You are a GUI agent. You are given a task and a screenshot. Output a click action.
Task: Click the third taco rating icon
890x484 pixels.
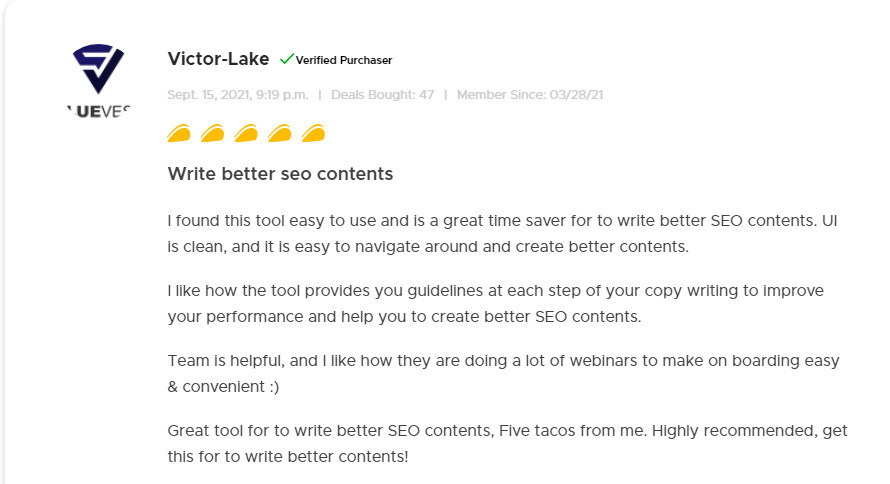point(246,133)
